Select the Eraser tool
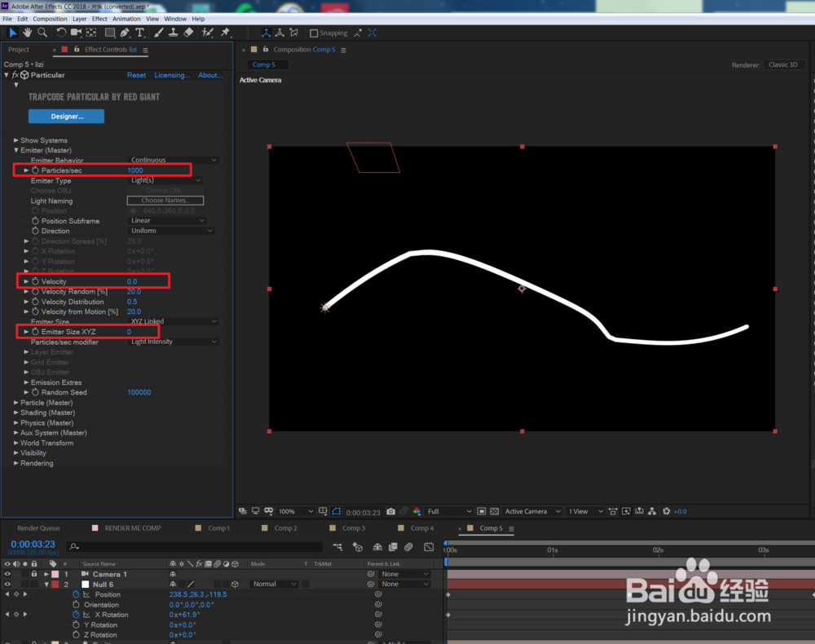The image size is (815, 644). click(189, 33)
